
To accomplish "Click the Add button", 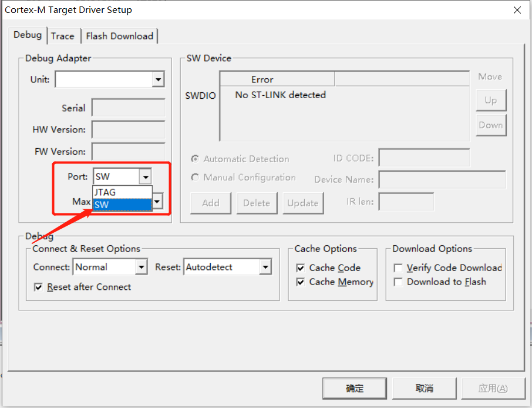I will coord(211,203).
